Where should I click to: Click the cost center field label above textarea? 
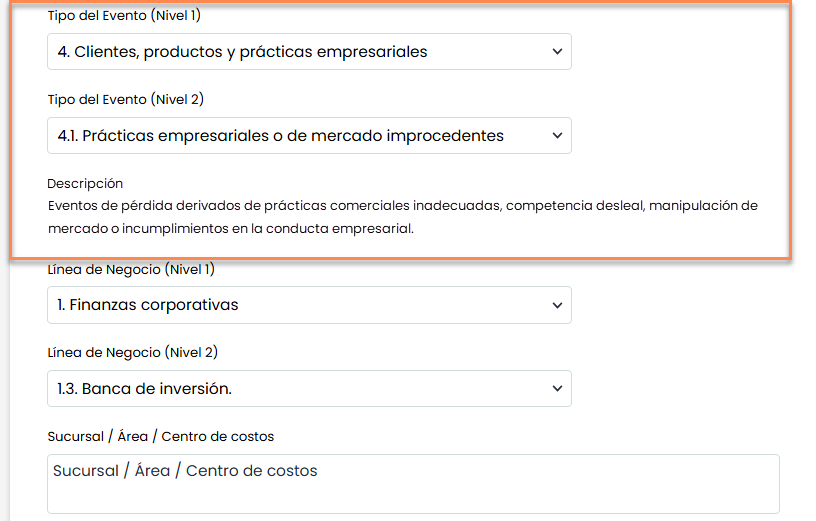click(160, 437)
